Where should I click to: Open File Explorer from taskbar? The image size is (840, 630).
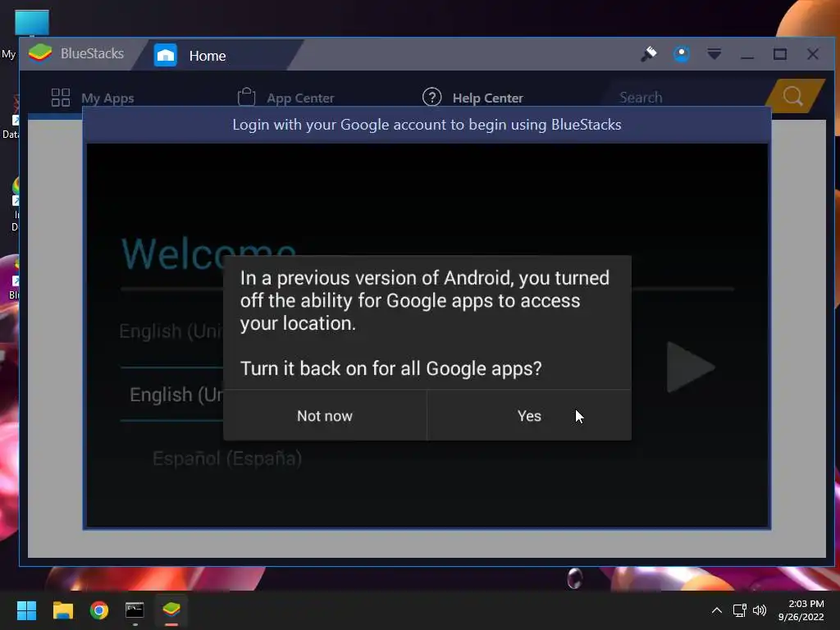(x=62, y=610)
